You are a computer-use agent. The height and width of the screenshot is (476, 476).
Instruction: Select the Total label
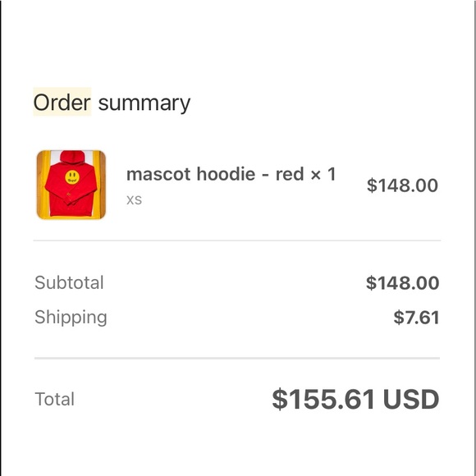coord(55,399)
